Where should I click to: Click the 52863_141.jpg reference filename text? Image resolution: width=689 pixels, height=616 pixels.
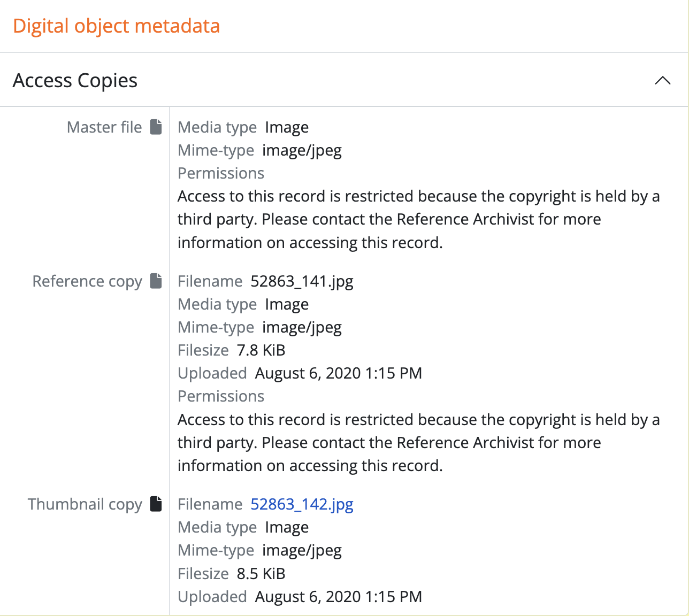coord(302,281)
